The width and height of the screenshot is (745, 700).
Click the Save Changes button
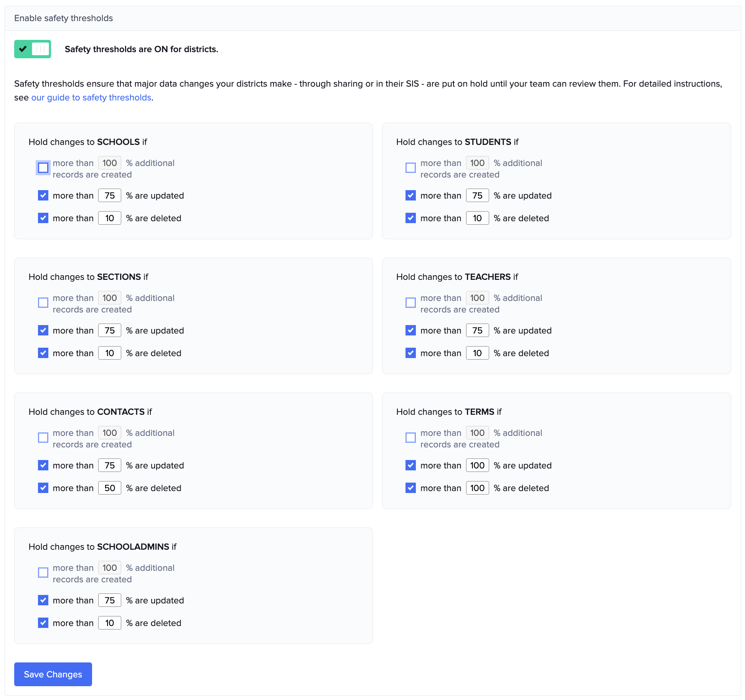click(x=53, y=674)
